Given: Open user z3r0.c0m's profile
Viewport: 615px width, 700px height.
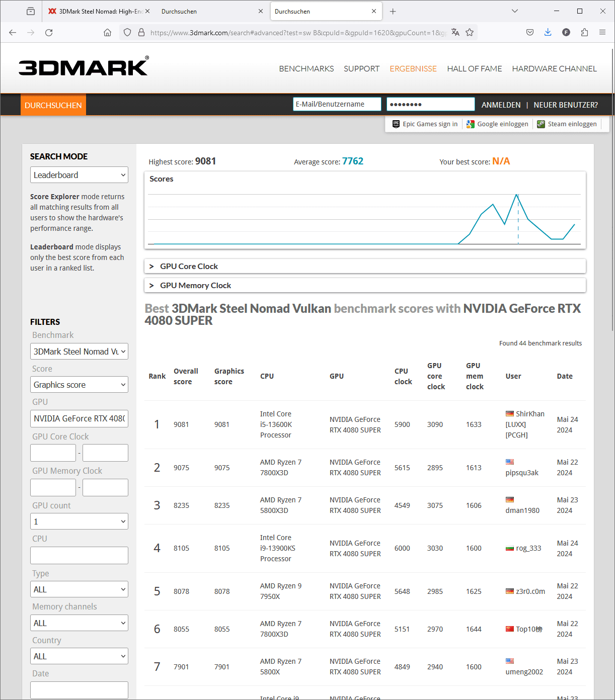Looking at the screenshot, I should pyautogui.click(x=530, y=591).
